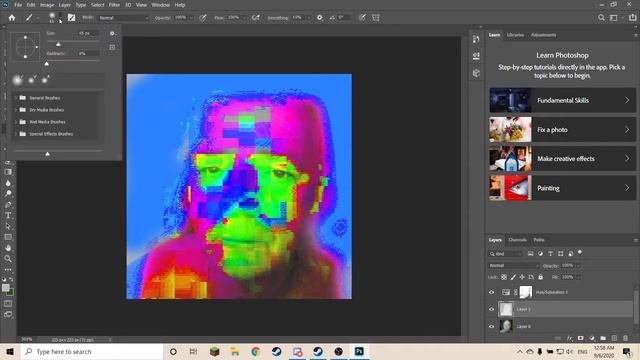This screenshot has height=360, width=640.
Task: Hide the Hue/Saturation 1 layer
Action: [x=491, y=292]
